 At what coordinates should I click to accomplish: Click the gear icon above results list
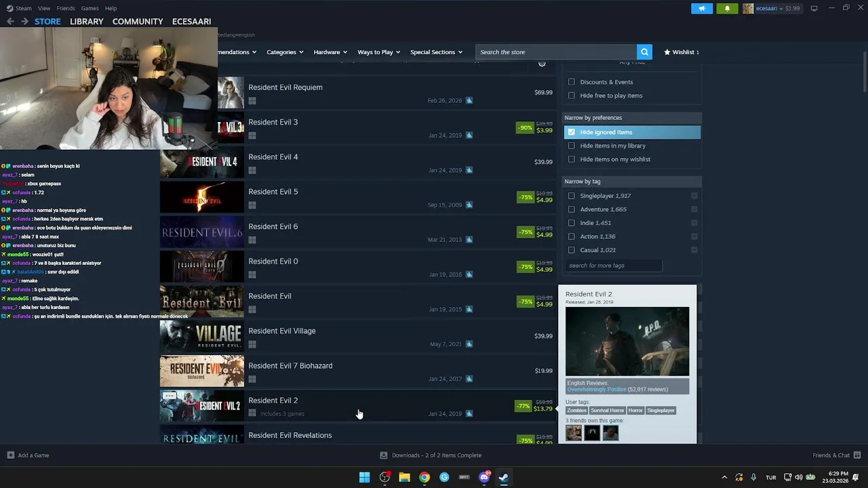coord(542,64)
